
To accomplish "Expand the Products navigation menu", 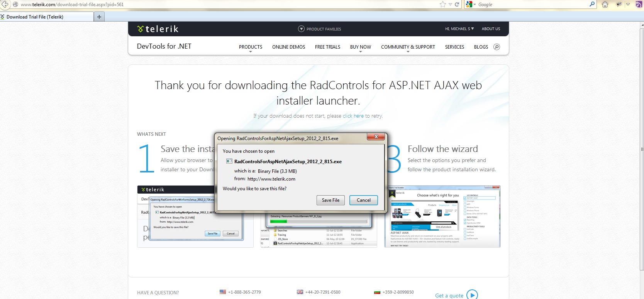I will pos(251,47).
